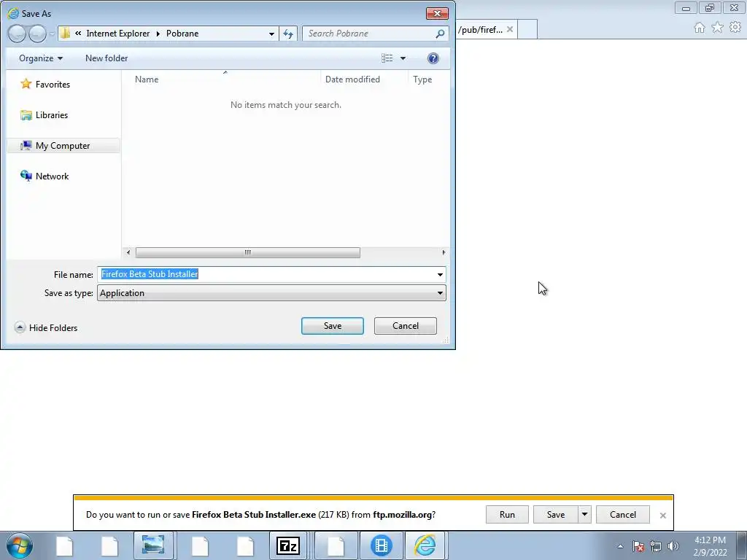The height and width of the screenshot is (560, 747).
Task: Click Cancel in the Save As dialog
Action: tap(406, 326)
